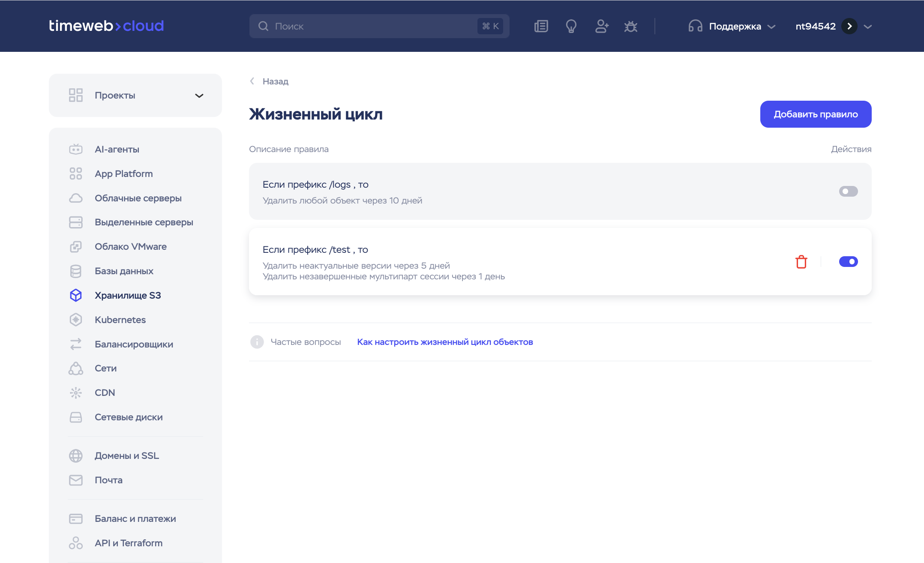
Task: Click the bug report icon
Action: [x=630, y=27]
